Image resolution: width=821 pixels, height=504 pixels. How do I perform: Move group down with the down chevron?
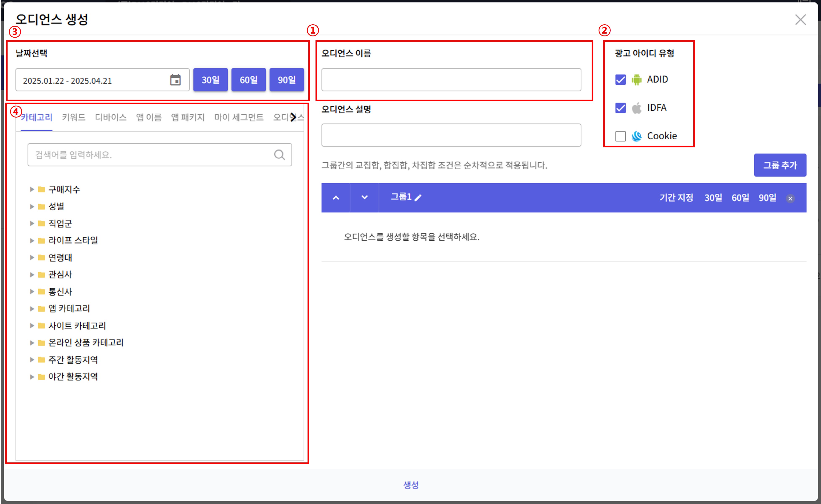[364, 197]
